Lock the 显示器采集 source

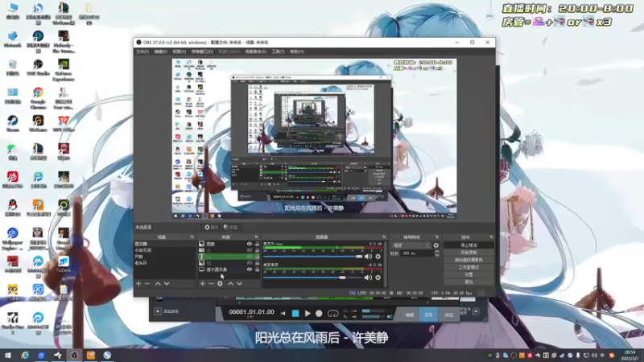click(257, 269)
